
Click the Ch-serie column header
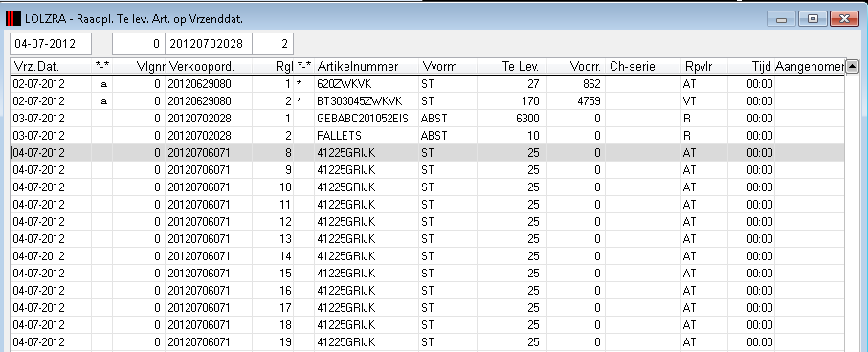pos(643,67)
